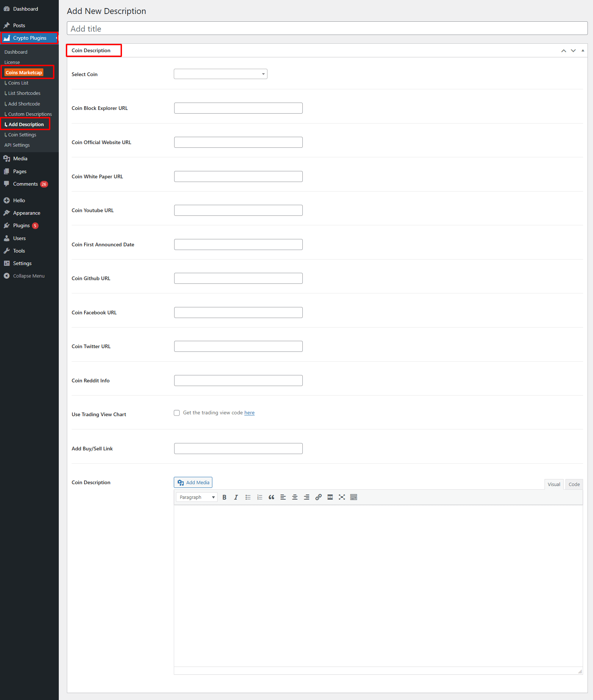
Task: Insert Read More tag icon
Action: click(330, 497)
